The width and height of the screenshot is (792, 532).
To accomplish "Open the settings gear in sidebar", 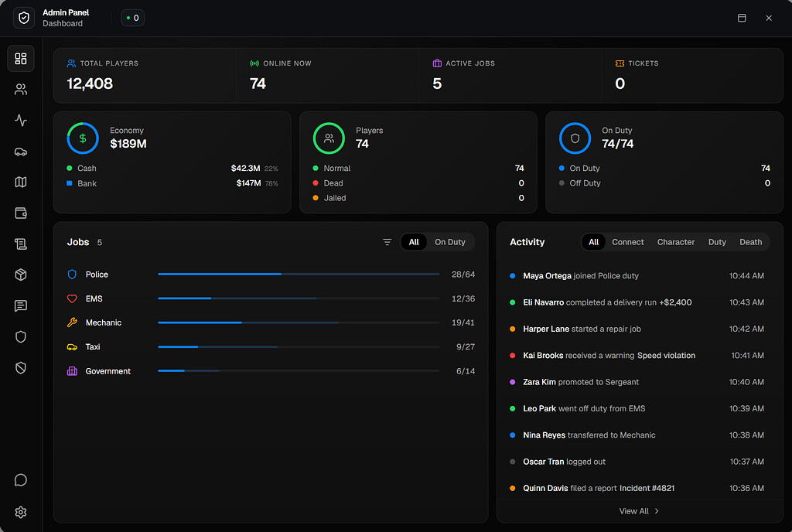I will coord(21,512).
